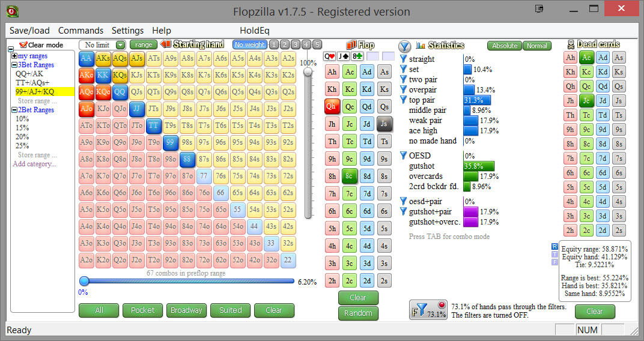Select the QQ+/AK stored range
This screenshot has width=644, height=341.
pyautogui.click(x=29, y=74)
